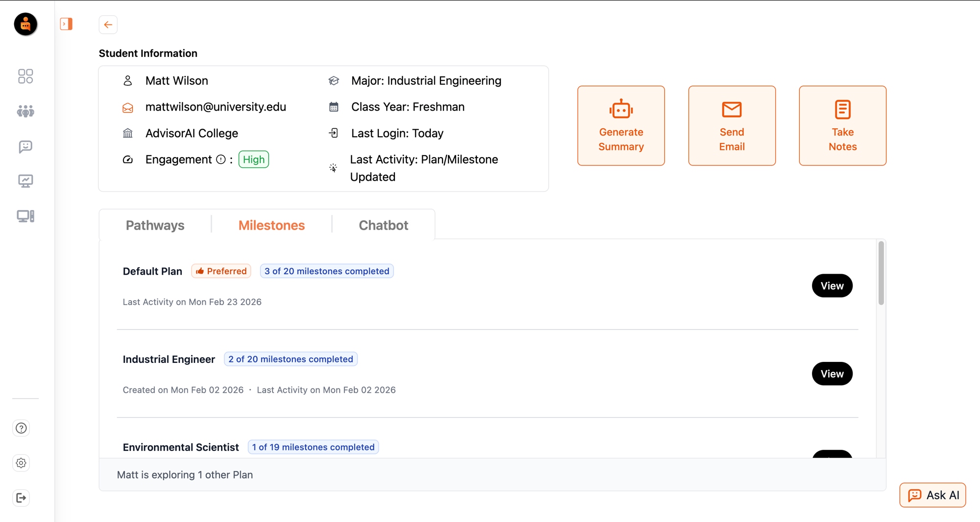Open the Chatbot tab
This screenshot has width=980, height=522.
[383, 225]
